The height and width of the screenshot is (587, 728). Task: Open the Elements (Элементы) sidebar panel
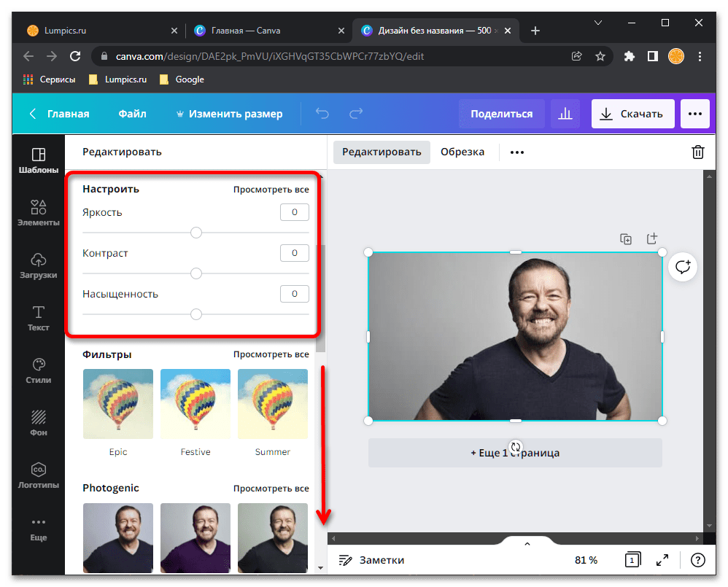click(39, 213)
